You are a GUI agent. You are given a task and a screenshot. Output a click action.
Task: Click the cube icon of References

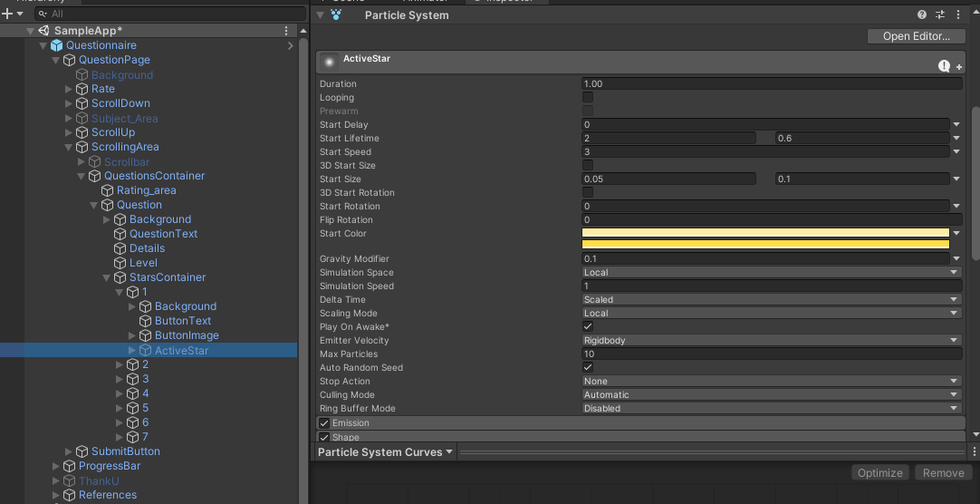coord(70,495)
